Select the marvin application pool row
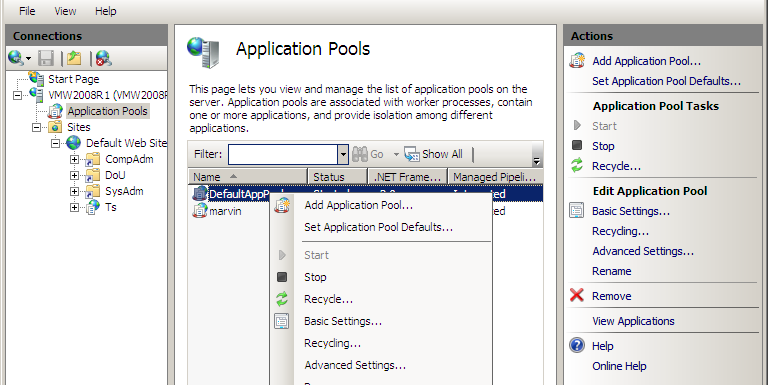The width and height of the screenshot is (768, 385). pos(365,211)
